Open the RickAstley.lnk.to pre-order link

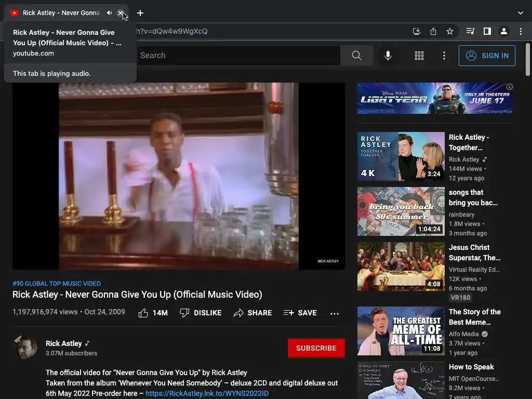(207, 393)
